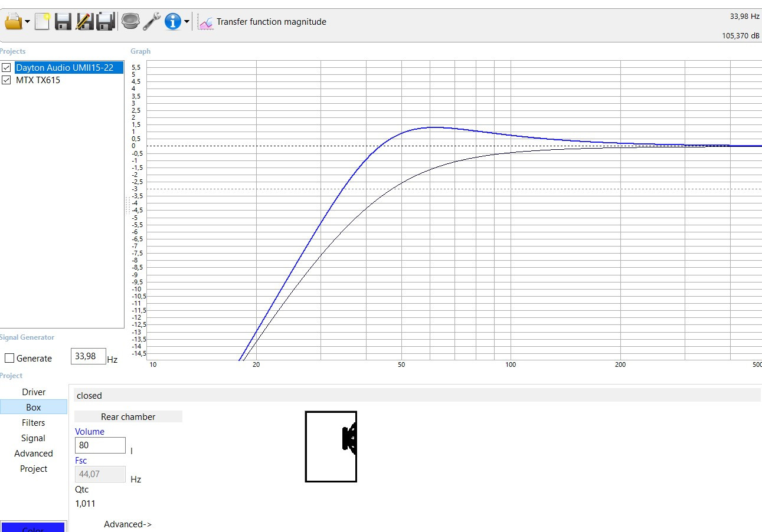This screenshot has height=532, width=762.
Task: Click the blue info icon
Action: click(x=172, y=22)
